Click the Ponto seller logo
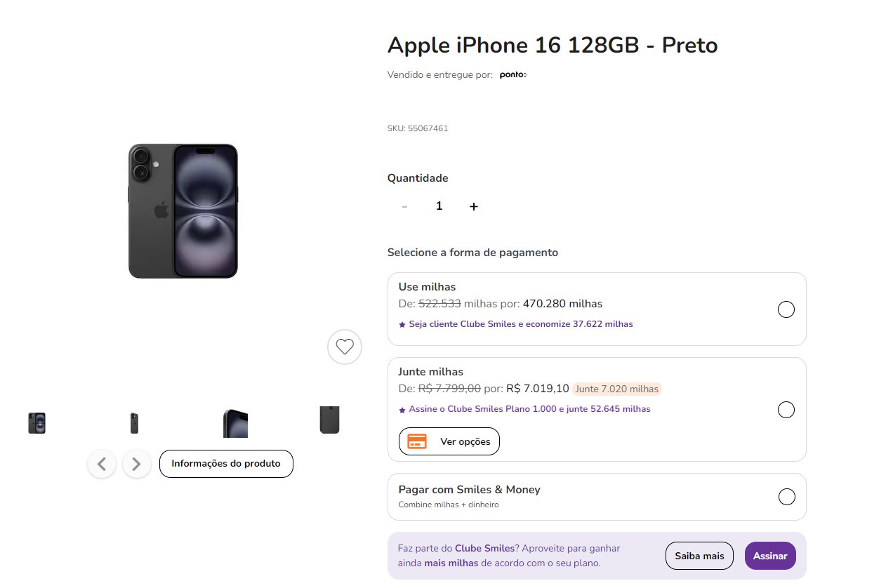 click(x=513, y=75)
